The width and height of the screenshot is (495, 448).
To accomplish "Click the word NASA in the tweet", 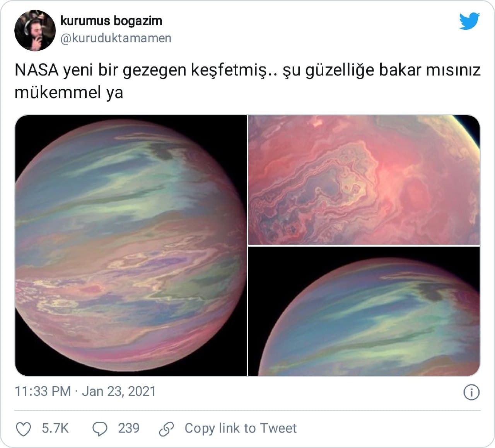I will tap(37, 70).
